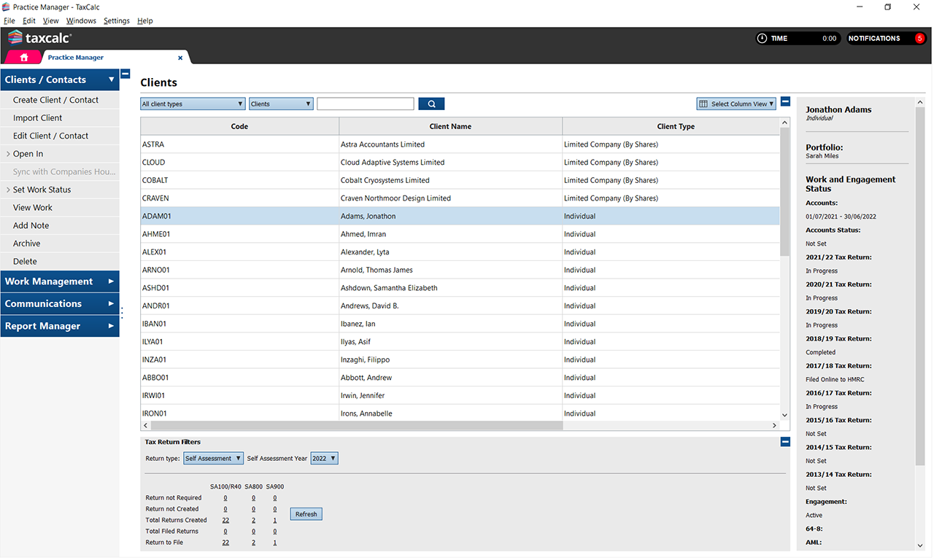Select client code IBAN01
Viewport: 934px width, 560px height.
pos(155,324)
